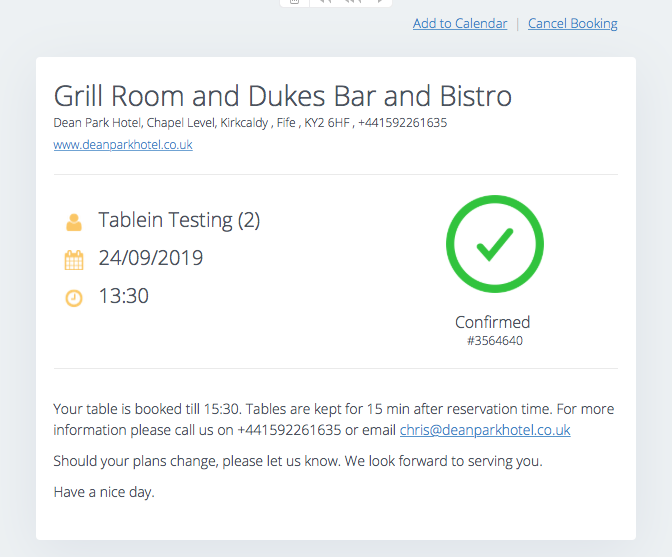Viewport: 672px width, 557px height.
Task: Email chris@deanparkhotel.co.uk via the link
Action: 485,430
